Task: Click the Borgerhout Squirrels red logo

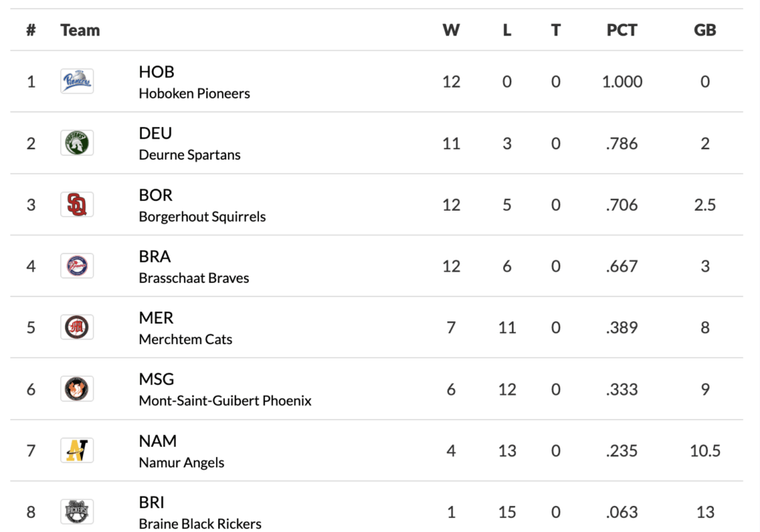Action: point(77,204)
